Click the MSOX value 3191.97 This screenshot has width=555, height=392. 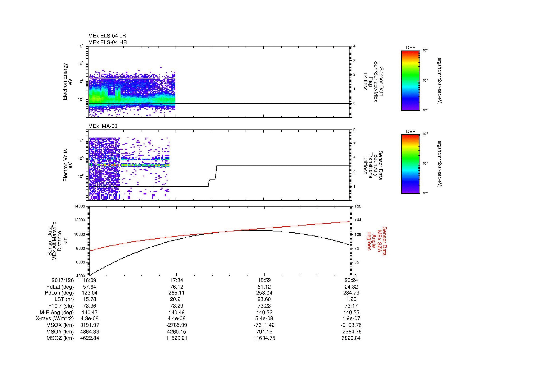[x=89, y=325]
